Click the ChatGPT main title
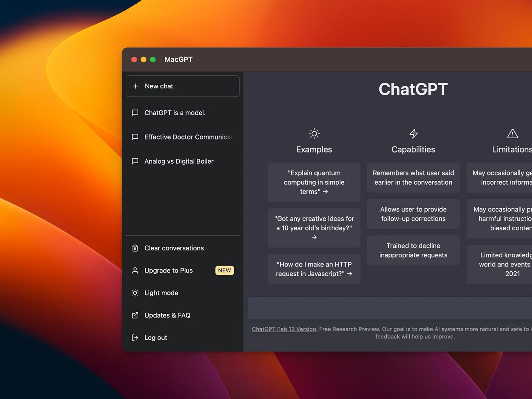 [413, 89]
